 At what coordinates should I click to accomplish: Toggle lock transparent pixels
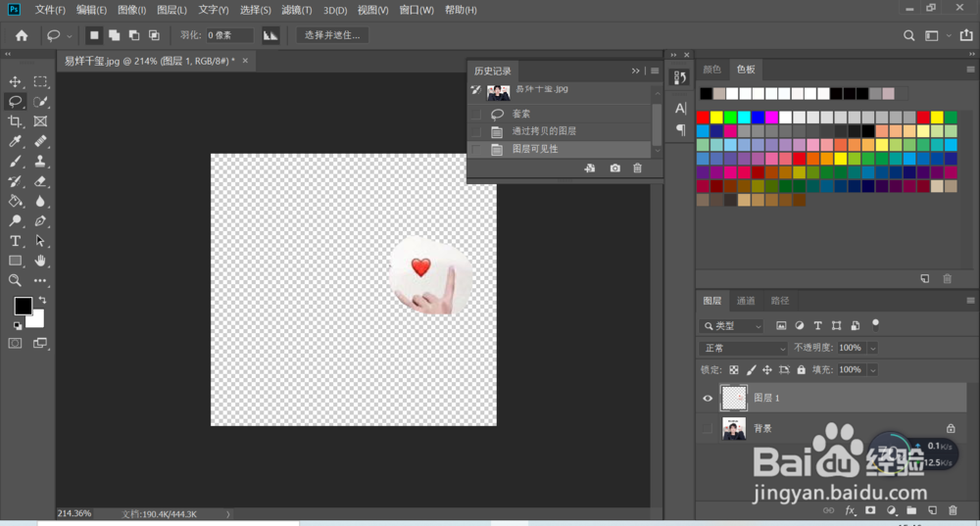point(734,370)
